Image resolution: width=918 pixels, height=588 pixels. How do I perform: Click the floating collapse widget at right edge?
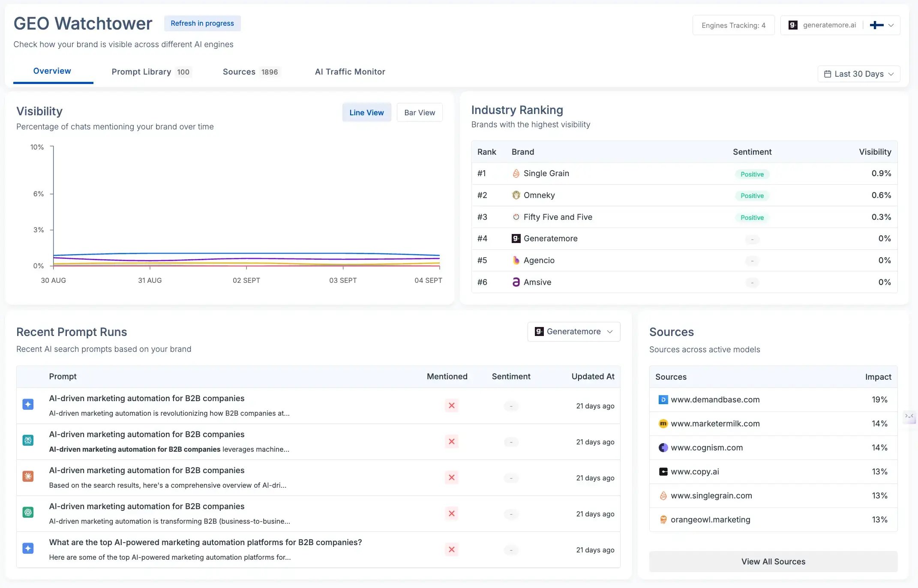pyautogui.click(x=909, y=416)
